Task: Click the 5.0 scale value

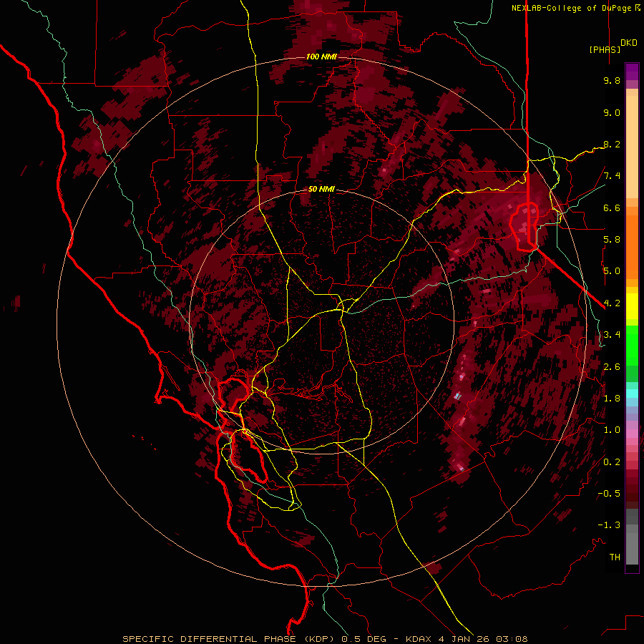Action: point(612,271)
